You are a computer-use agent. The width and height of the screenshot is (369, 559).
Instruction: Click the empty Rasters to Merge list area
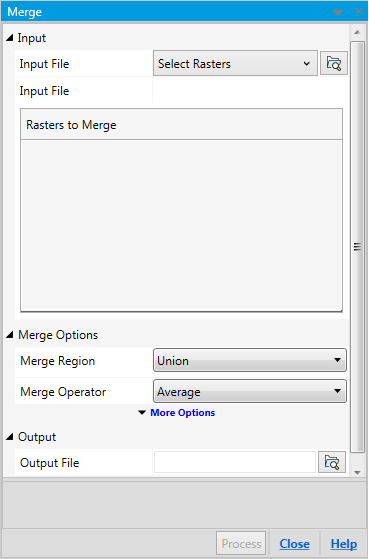[181, 225]
